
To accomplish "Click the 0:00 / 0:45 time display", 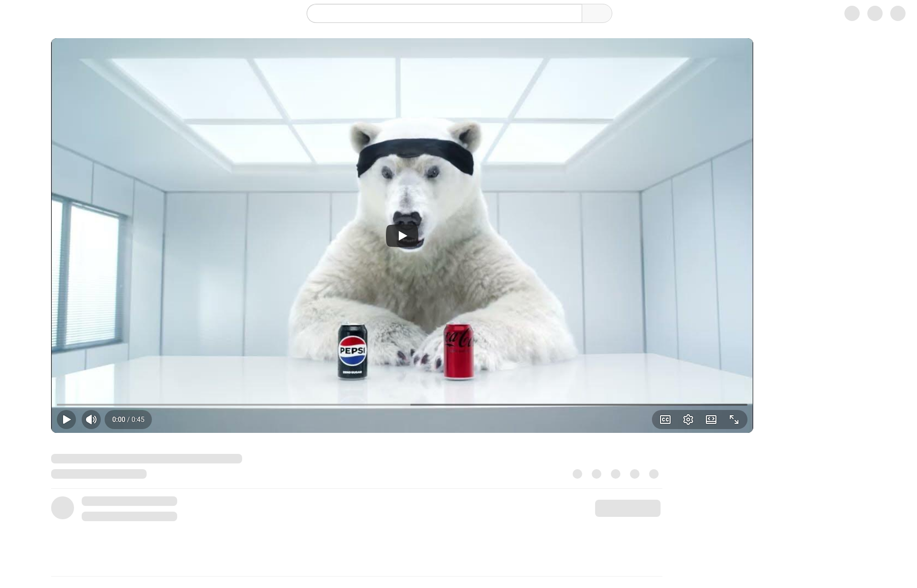I will [128, 420].
